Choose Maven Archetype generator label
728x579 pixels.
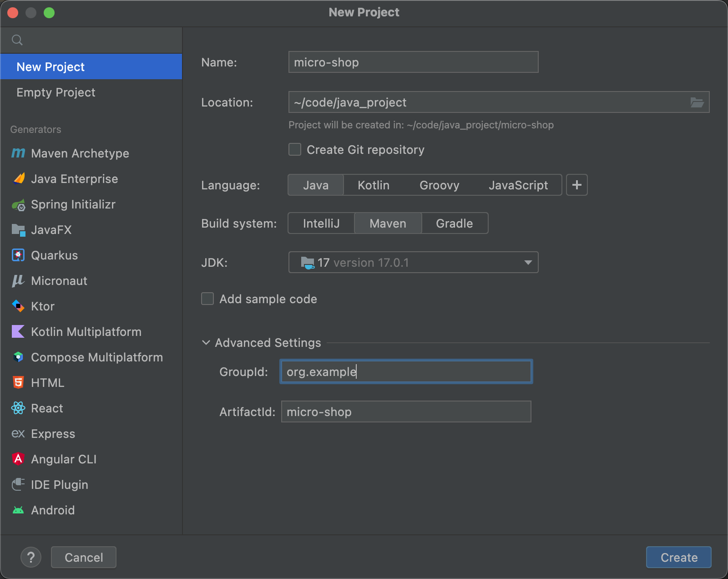point(80,153)
